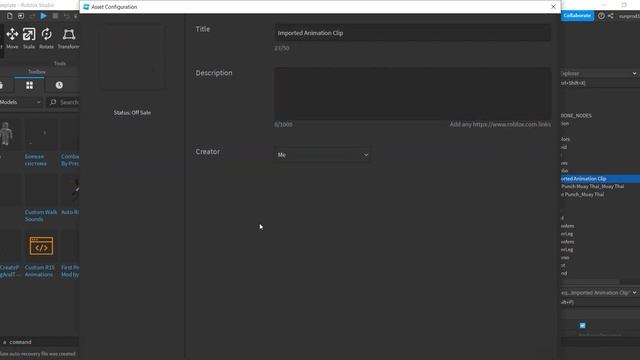Select the Move tool

coord(12,38)
